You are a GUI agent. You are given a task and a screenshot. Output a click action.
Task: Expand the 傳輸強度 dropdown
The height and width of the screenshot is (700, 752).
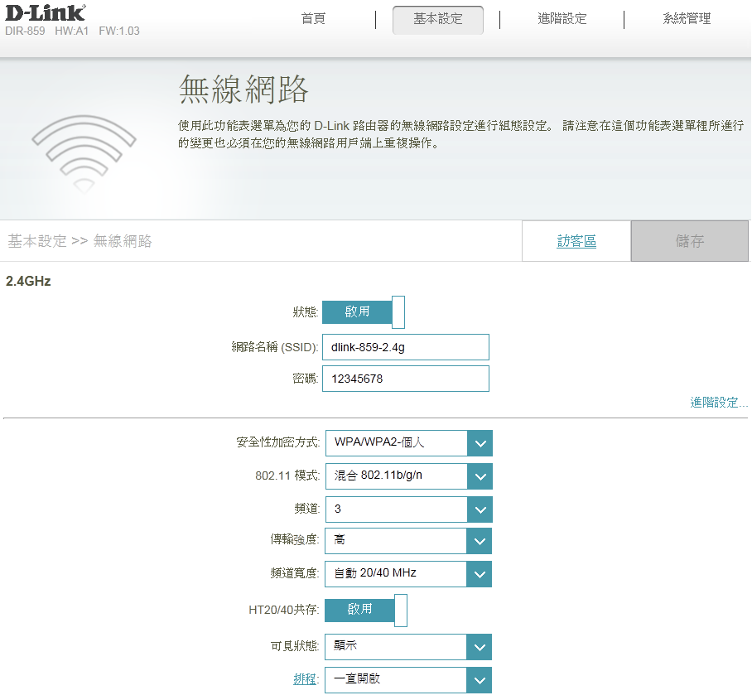[408, 541]
